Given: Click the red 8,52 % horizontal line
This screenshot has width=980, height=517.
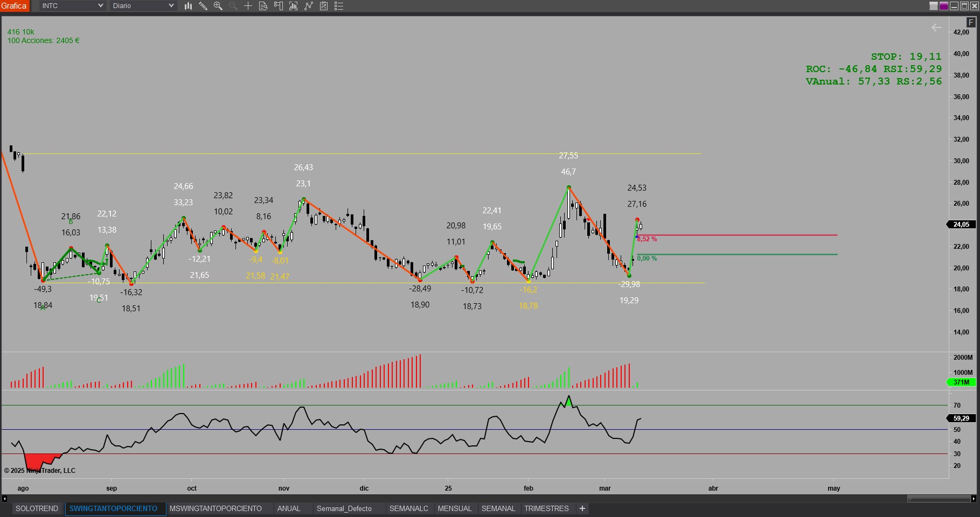Looking at the screenshot, I should pyautogui.click(x=737, y=235).
